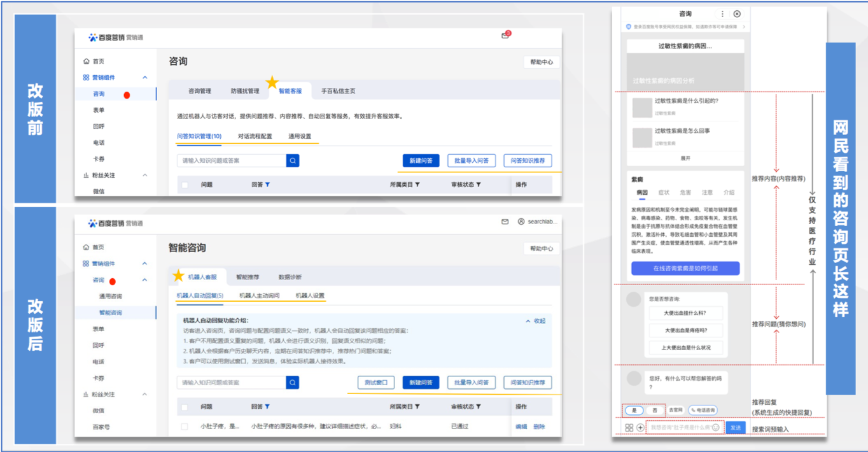Expand the article list with 展开
The width and height of the screenshot is (868, 452).
[x=685, y=158]
